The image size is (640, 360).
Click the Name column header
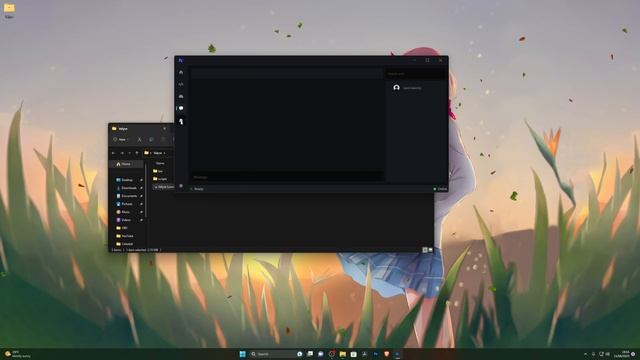(160, 163)
